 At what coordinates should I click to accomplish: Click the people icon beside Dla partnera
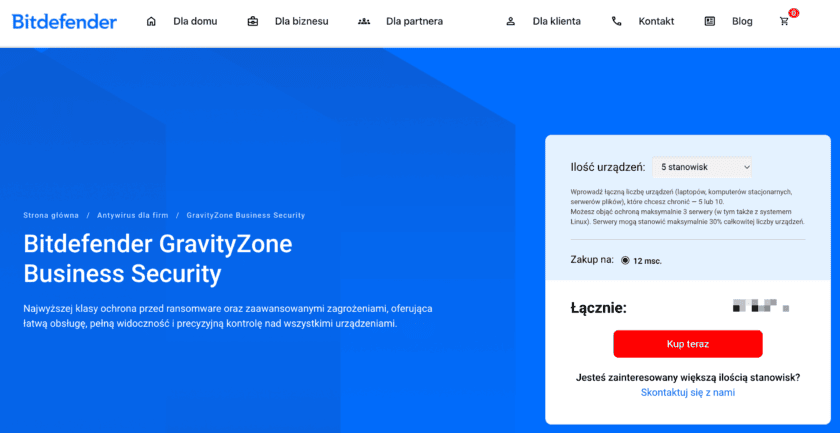pos(364,21)
